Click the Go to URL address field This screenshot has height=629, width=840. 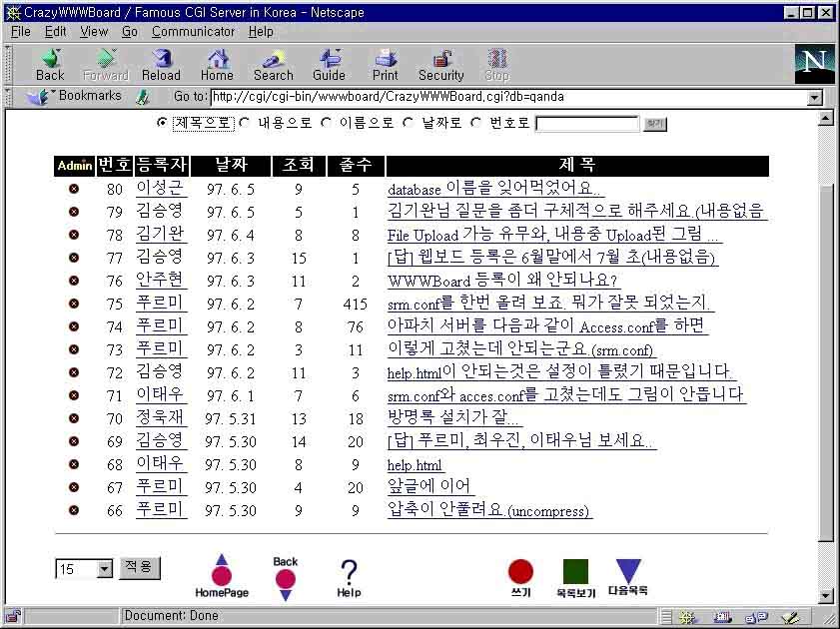click(509, 98)
